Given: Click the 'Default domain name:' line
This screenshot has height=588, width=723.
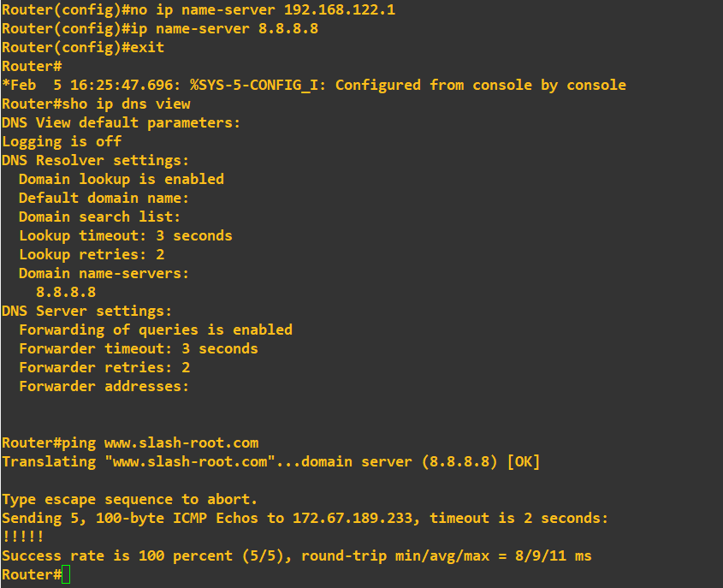Looking at the screenshot, I should [x=104, y=199].
